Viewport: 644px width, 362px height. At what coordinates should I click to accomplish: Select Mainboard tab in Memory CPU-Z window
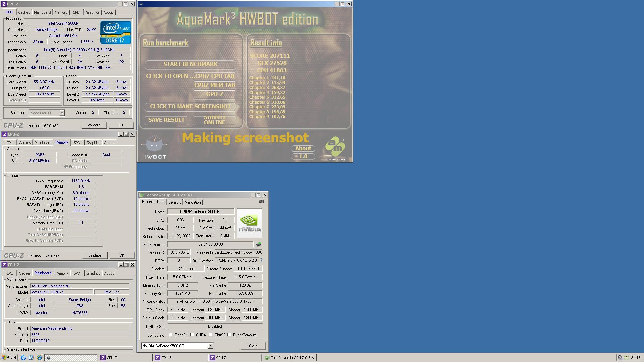[43, 143]
